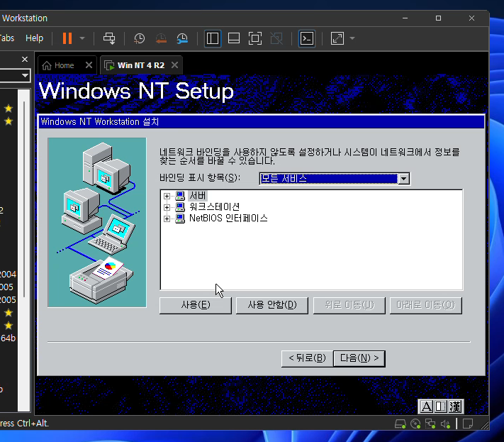Minimize the VMware Workstation window
The height and width of the screenshot is (442, 504).
coord(405,18)
